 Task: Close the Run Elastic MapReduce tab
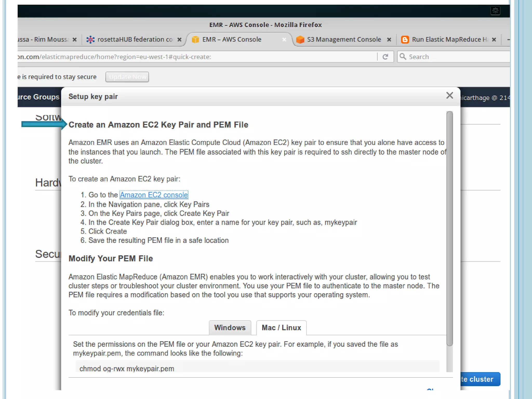(x=494, y=39)
